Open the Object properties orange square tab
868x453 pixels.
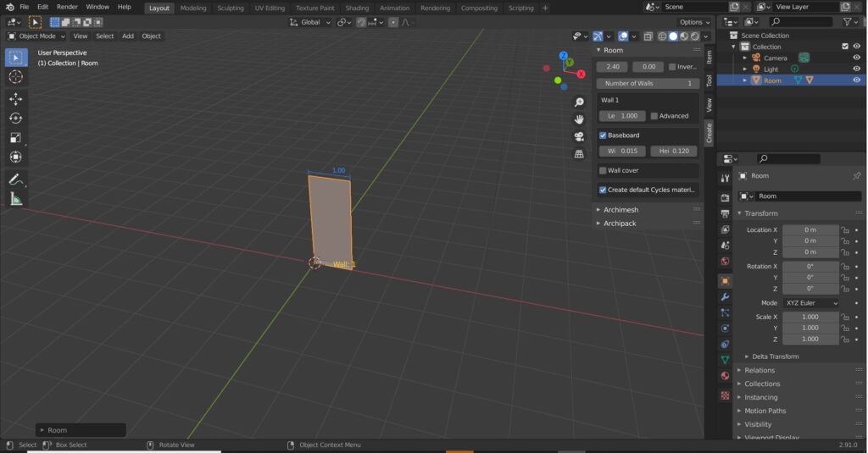point(725,281)
